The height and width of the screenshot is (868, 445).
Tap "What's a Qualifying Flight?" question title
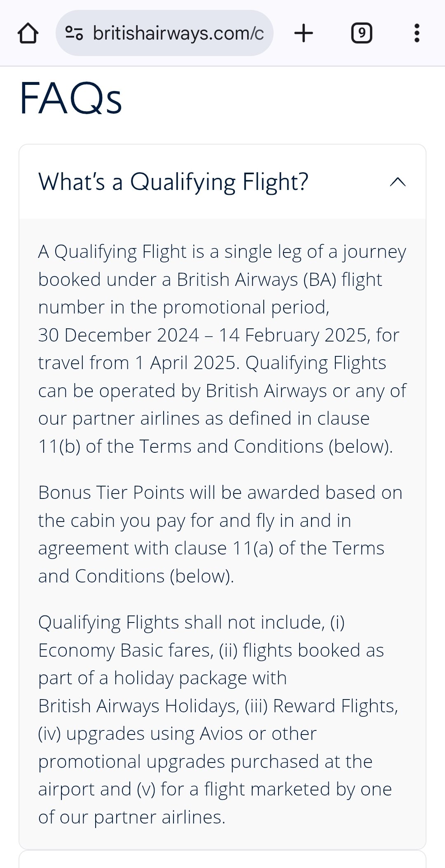(x=173, y=182)
